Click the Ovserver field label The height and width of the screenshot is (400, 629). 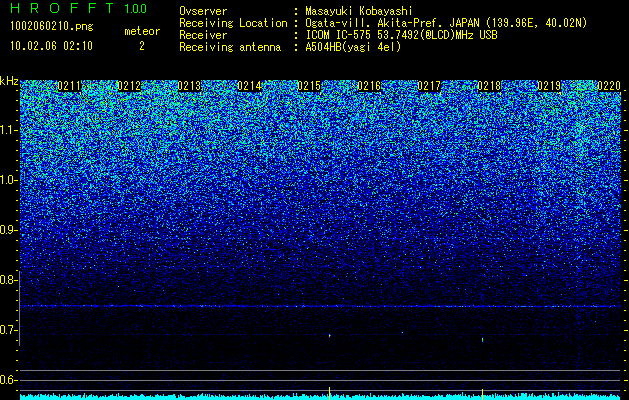point(203,11)
